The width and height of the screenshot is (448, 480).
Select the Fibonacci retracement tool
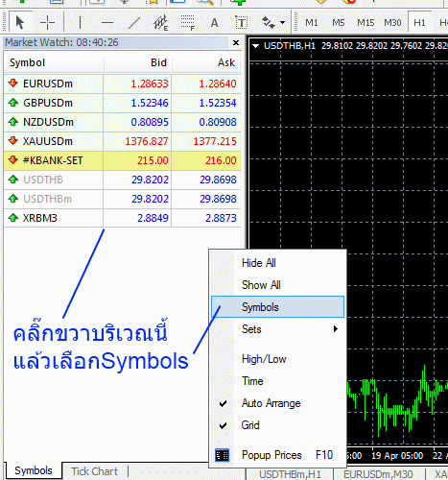pyautogui.click(x=188, y=23)
